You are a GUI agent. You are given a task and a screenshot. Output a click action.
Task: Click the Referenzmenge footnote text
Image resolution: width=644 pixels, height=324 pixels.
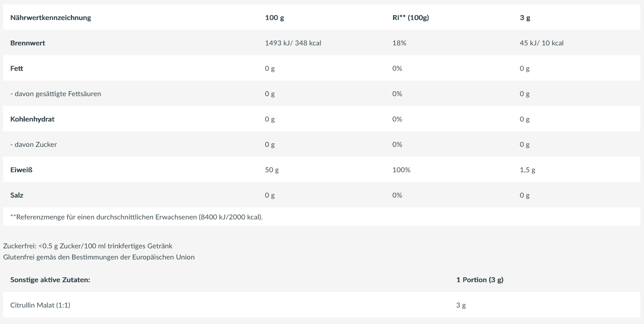click(136, 217)
